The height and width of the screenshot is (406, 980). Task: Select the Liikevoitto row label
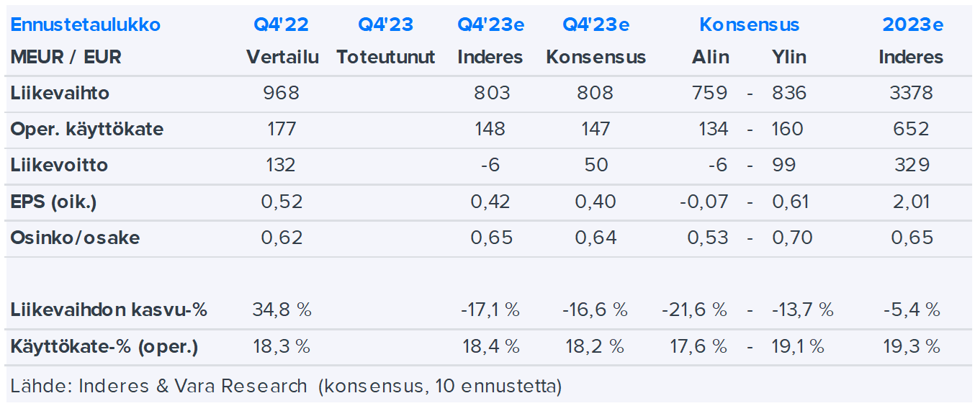tap(59, 165)
